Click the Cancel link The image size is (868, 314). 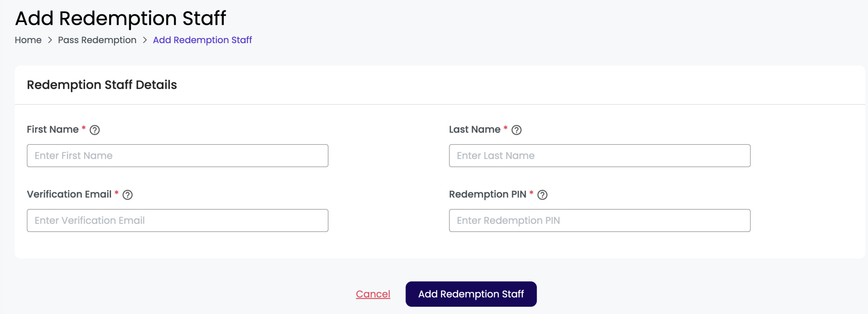coord(373,294)
